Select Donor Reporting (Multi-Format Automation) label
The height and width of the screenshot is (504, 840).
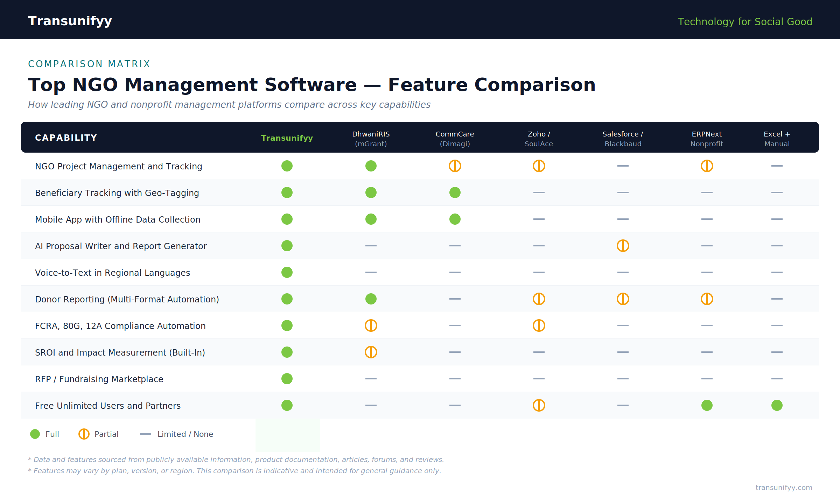coord(127,299)
